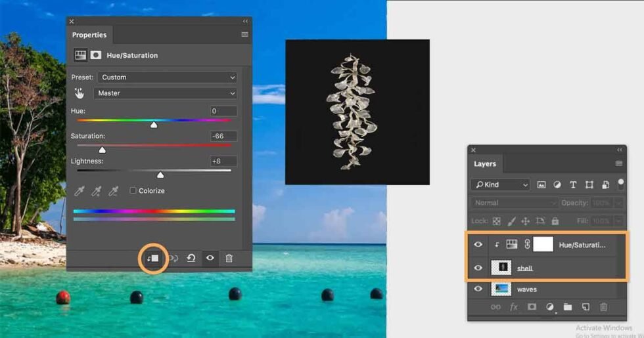The height and width of the screenshot is (338, 644).
Task: Select the add-to-sample eyedropper
Action: 96,191
